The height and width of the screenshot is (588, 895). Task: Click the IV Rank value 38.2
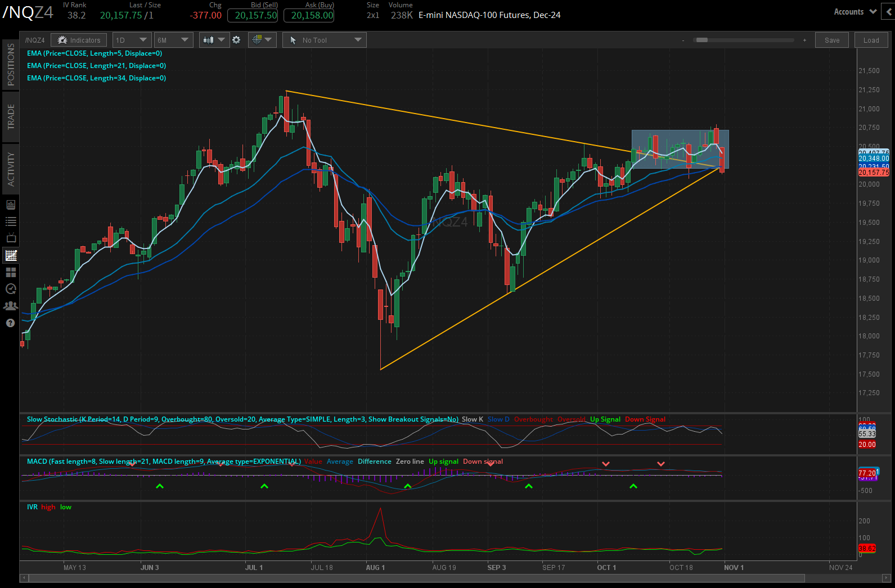coord(77,16)
